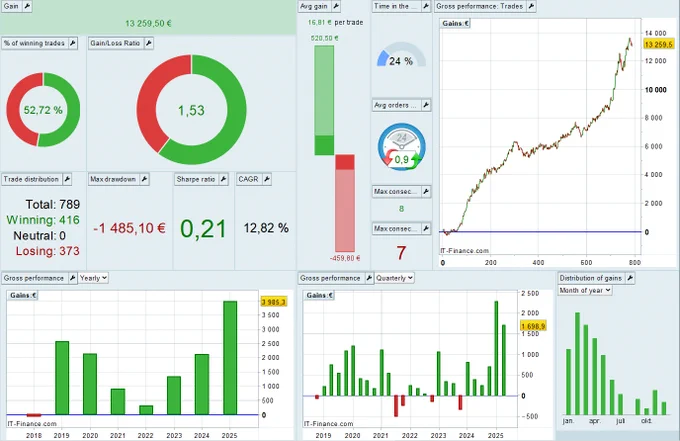The image size is (680, 441).
Task: Click the CAGR wrench icon
Action: (x=267, y=179)
